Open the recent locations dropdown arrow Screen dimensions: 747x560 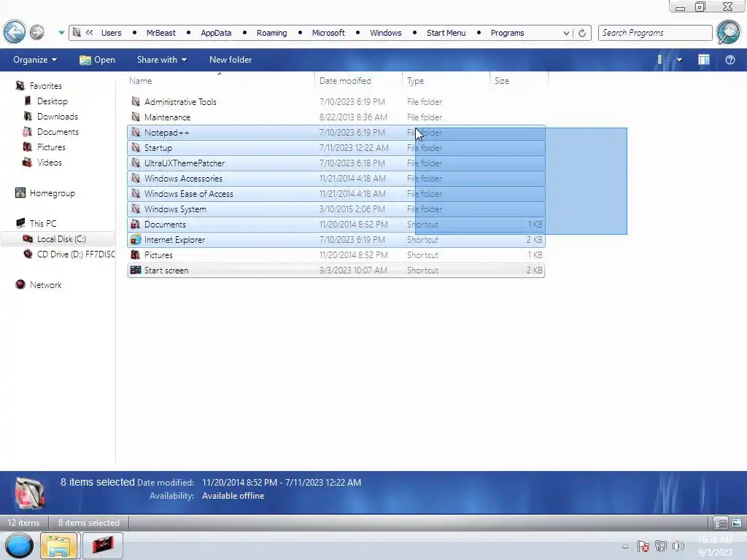point(61,33)
